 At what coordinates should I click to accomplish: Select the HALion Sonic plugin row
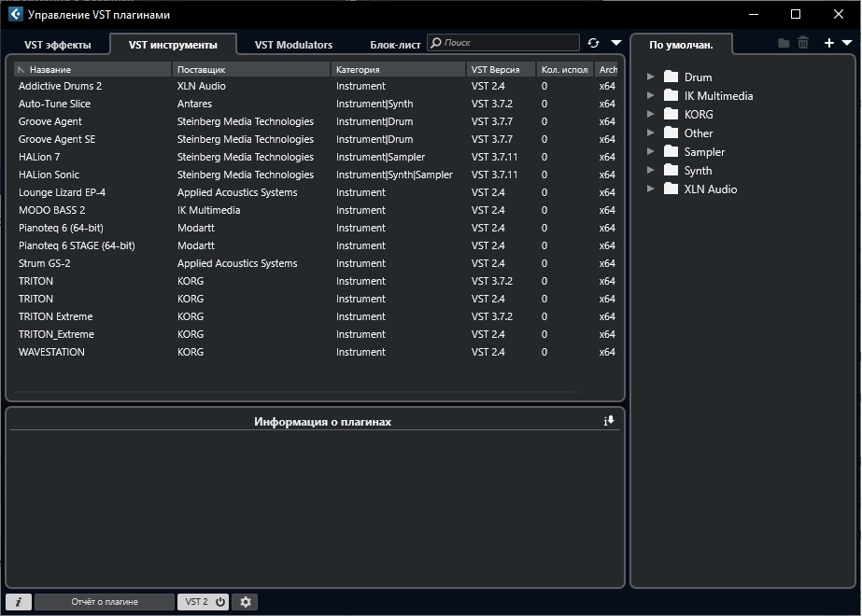pos(49,175)
